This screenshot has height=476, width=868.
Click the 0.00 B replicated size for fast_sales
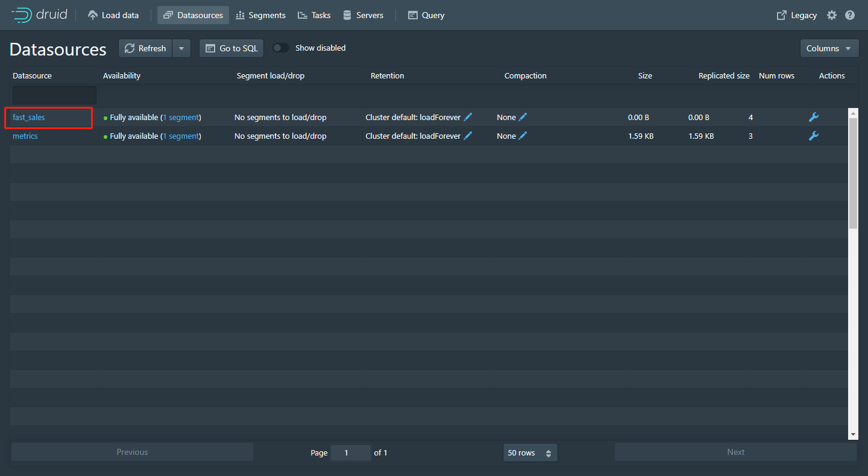(699, 117)
